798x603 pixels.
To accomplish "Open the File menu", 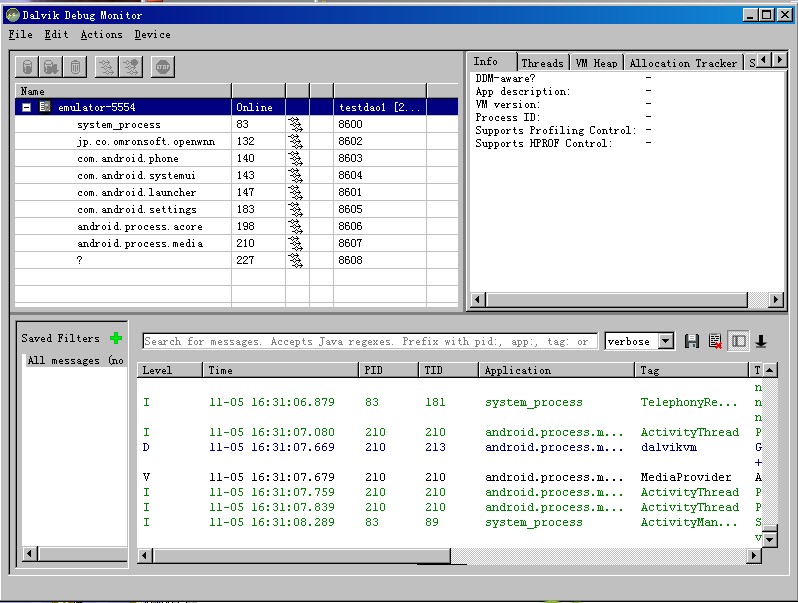I will (20, 35).
